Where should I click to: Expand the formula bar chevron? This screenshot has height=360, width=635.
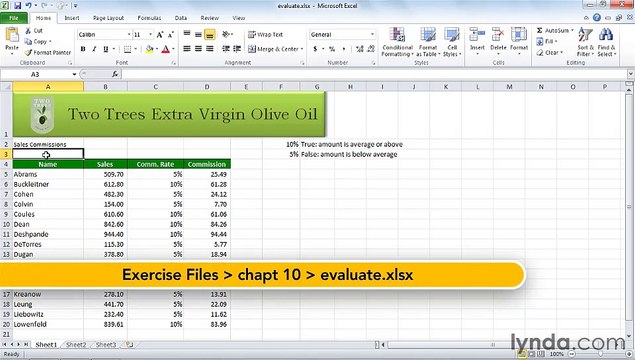pyautogui.click(x=630, y=74)
